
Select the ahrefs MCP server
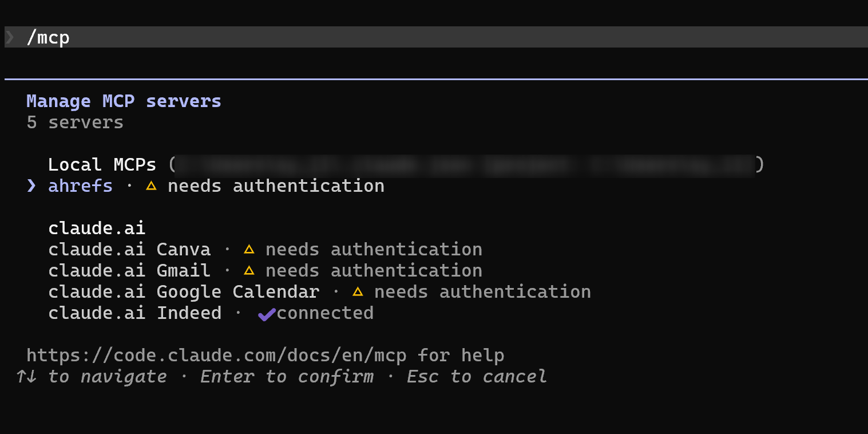(x=80, y=186)
